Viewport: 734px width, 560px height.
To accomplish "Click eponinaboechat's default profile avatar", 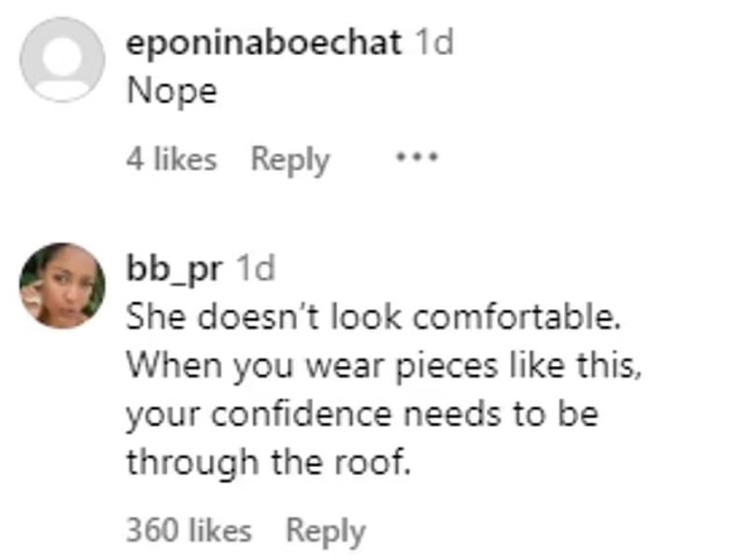I will [x=63, y=59].
